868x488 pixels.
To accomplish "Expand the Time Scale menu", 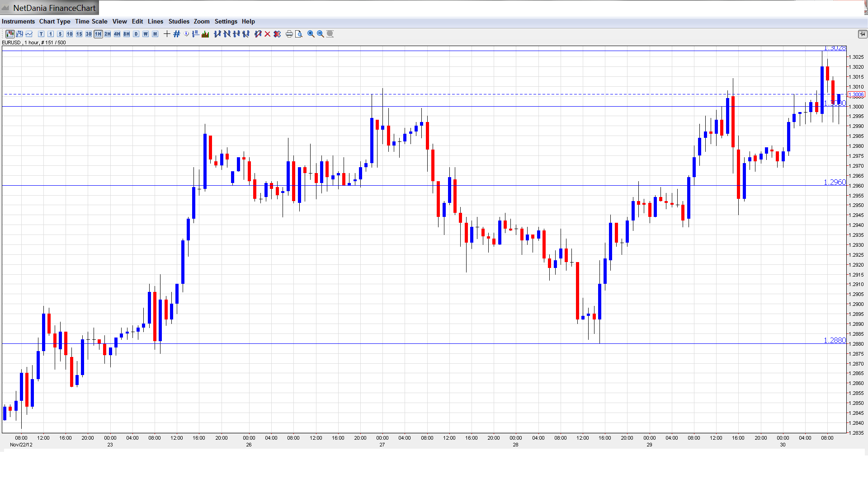I will pos(91,21).
